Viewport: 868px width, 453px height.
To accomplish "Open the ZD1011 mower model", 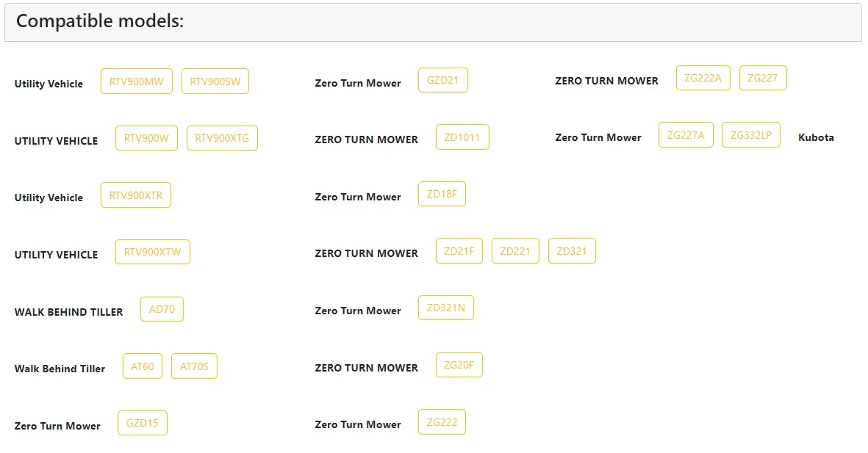I will tap(462, 137).
